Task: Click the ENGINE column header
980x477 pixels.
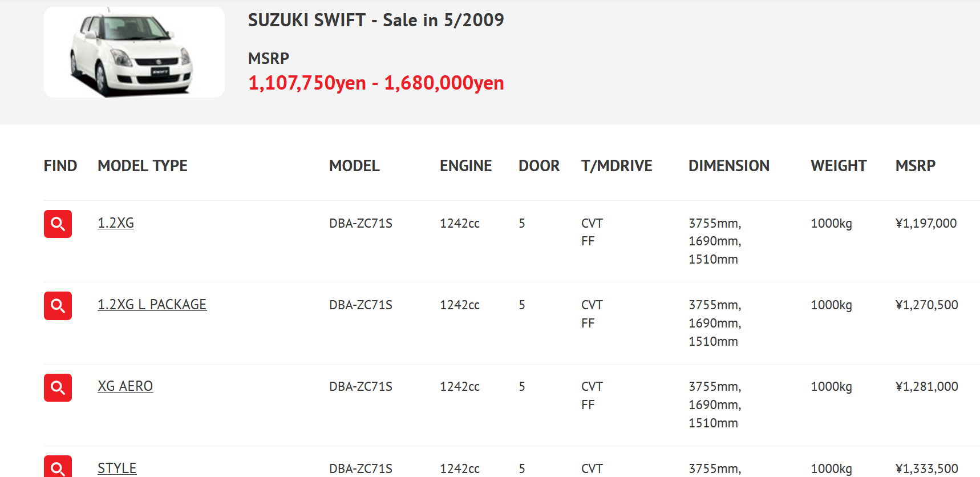Action: coord(465,166)
